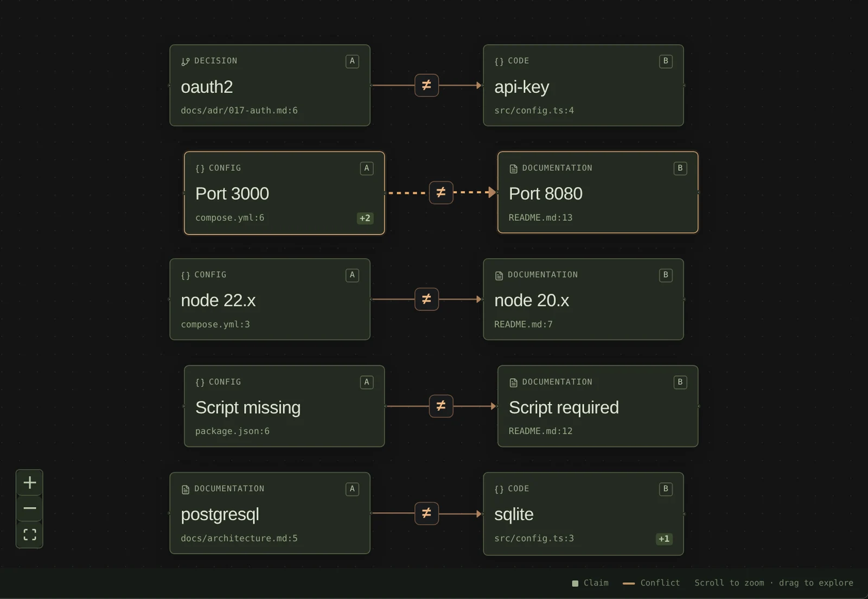Screen dimensions: 868x599
Task: Click the B badge on the api-key card
Action: coord(666,61)
